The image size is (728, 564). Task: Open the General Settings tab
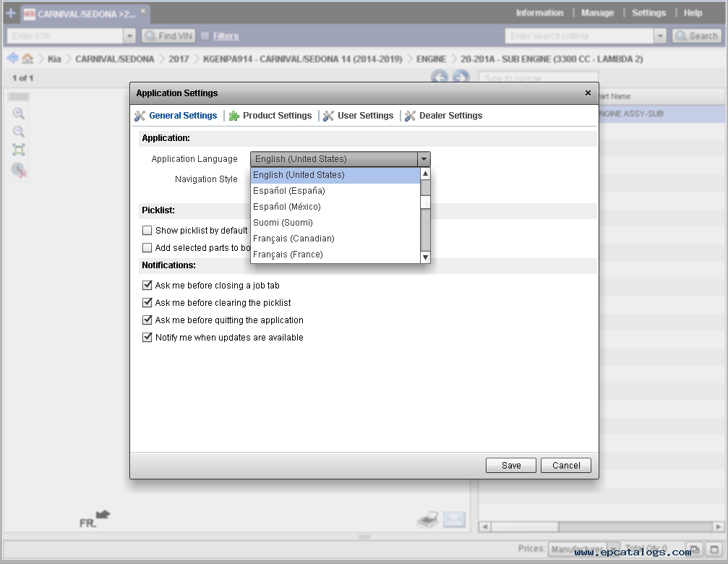pyautogui.click(x=176, y=116)
